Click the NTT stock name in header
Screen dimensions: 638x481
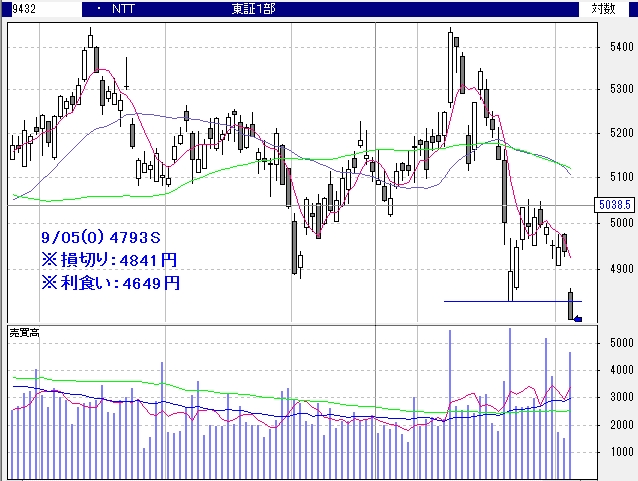point(124,8)
